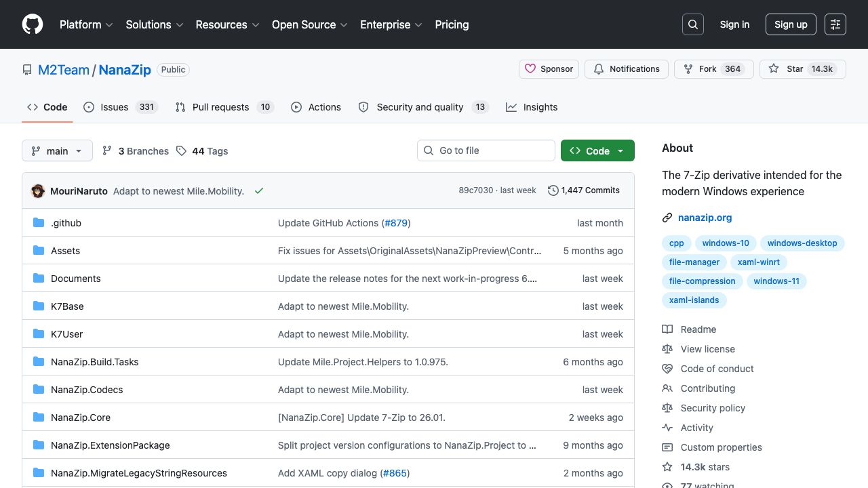
Task: Switch to Security and quality tab
Action: 424,107
